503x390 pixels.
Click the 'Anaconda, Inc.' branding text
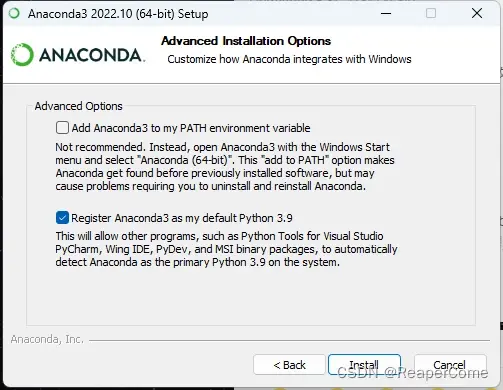tap(47, 339)
